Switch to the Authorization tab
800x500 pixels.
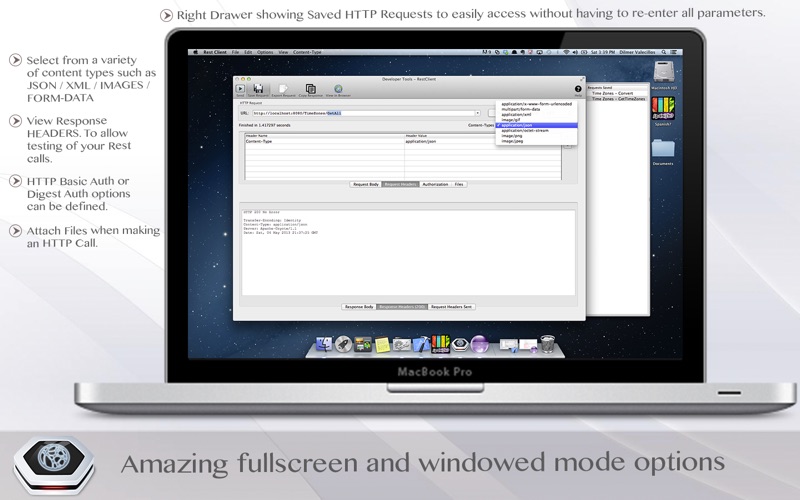click(435, 184)
